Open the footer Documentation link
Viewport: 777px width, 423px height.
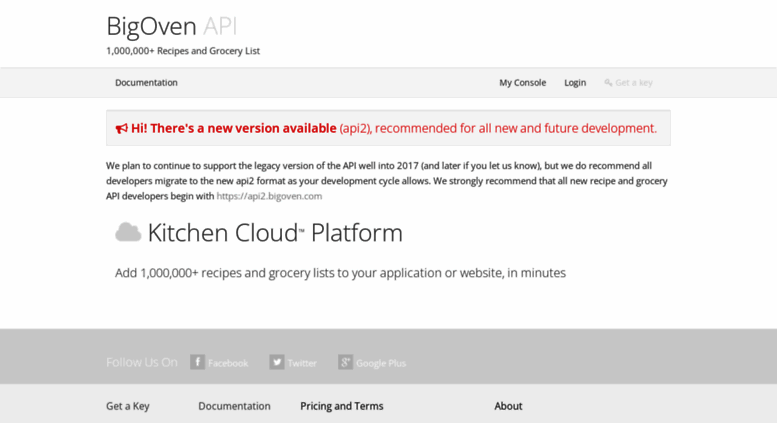coord(234,406)
